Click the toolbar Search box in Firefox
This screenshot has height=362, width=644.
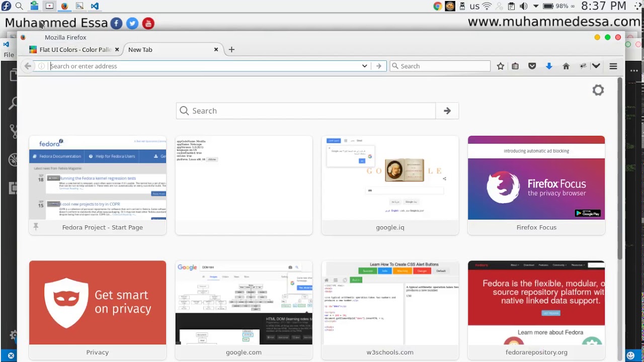(440, 66)
